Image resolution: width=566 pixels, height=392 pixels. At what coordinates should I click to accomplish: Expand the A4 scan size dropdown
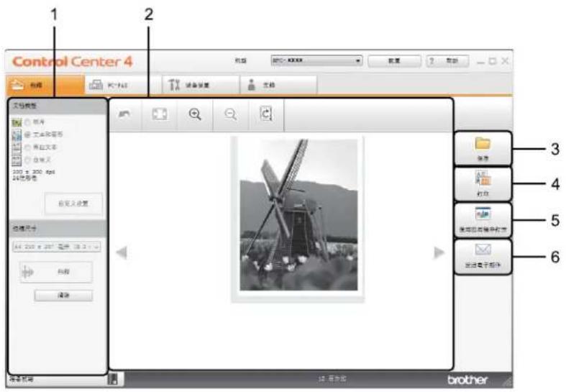coord(57,247)
